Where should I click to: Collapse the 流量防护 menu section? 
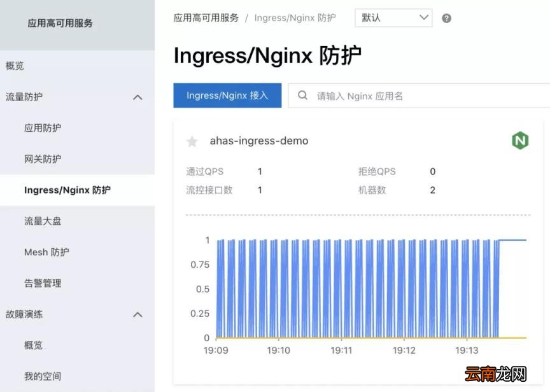click(x=138, y=97)
